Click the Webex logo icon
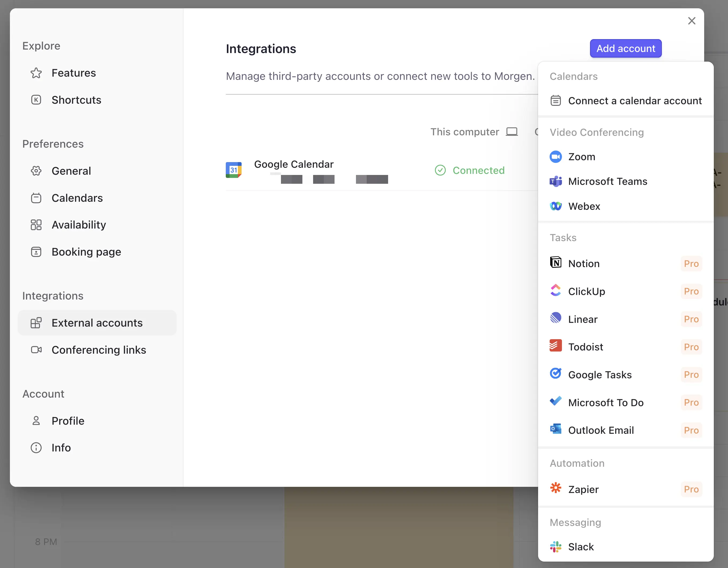728x568 pixels. tap(556, 207)
